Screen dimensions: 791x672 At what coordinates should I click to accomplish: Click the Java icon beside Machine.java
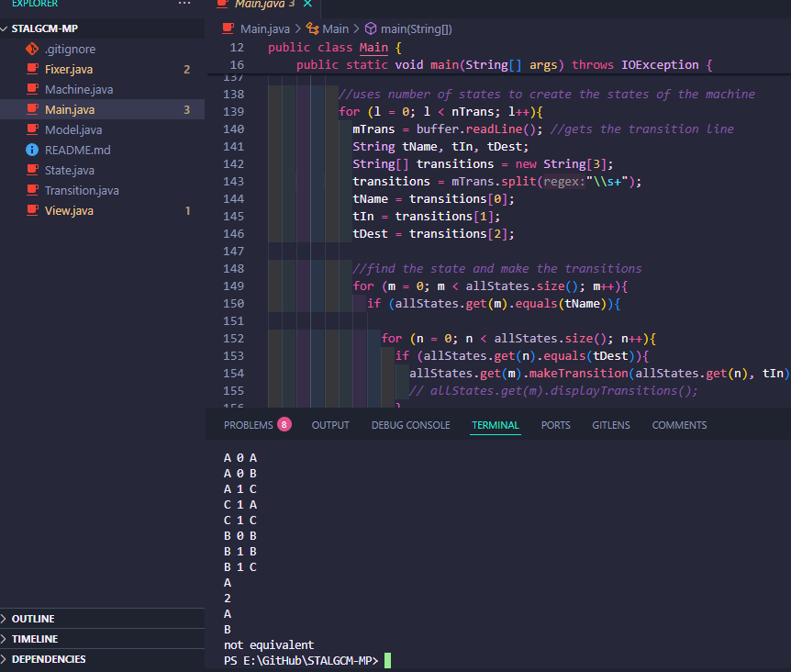(x=32, y=89)
